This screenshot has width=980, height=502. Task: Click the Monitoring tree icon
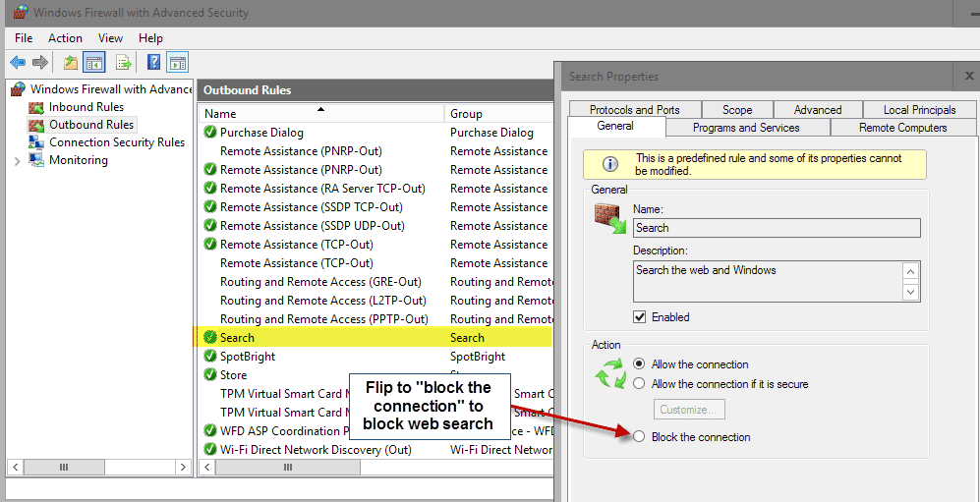37,160
